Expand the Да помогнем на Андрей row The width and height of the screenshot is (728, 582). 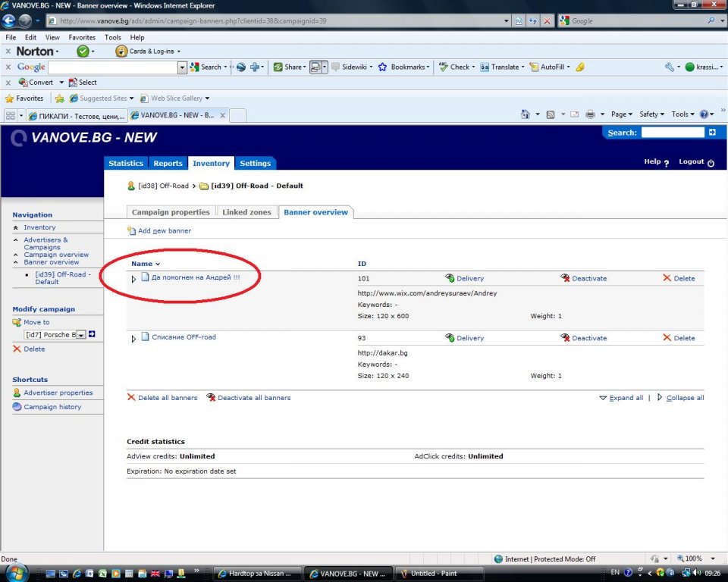click(134, 279)
